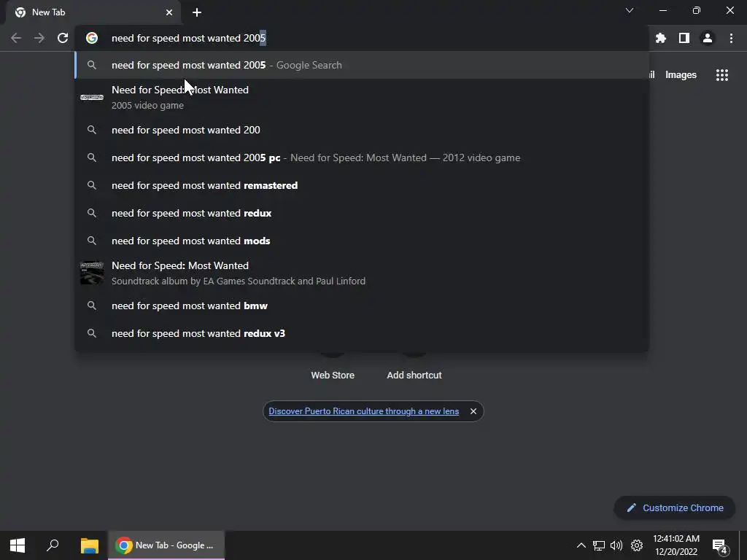The image size is (747, 560).
Task: Open 'Discover Puerto Rican culture through a new lens' link
Action: pyautogui.click(x=363, y=411)
